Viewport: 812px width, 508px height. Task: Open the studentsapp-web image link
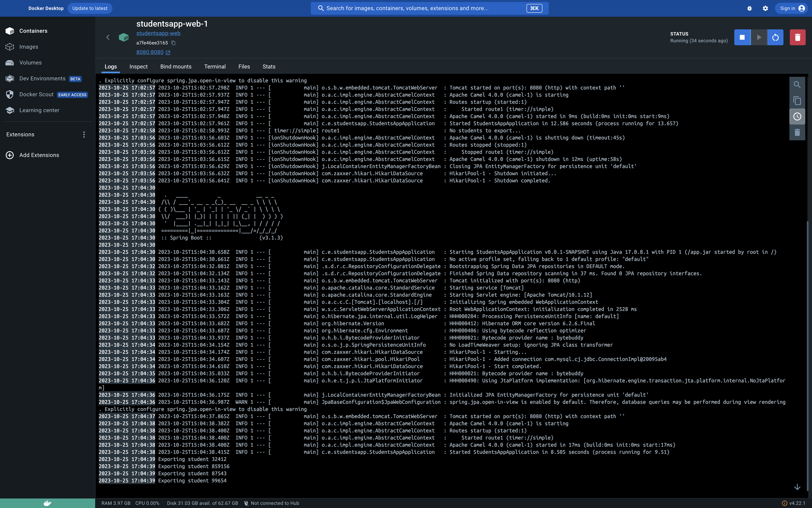point(158,33)
